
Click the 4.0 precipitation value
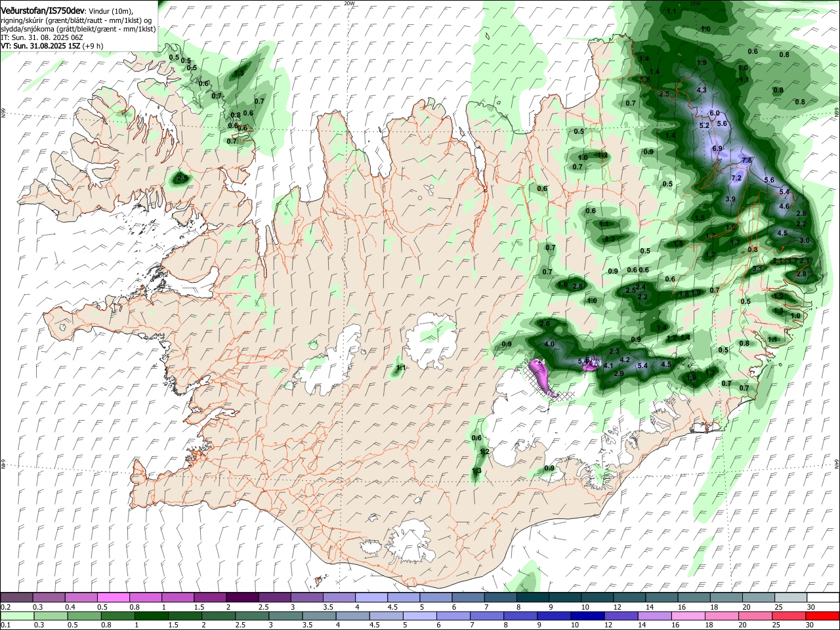click(x=549, y=344)
